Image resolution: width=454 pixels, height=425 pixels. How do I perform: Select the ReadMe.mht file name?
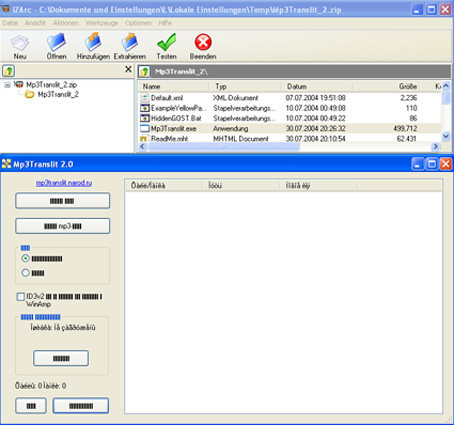[x=169, y=139]
